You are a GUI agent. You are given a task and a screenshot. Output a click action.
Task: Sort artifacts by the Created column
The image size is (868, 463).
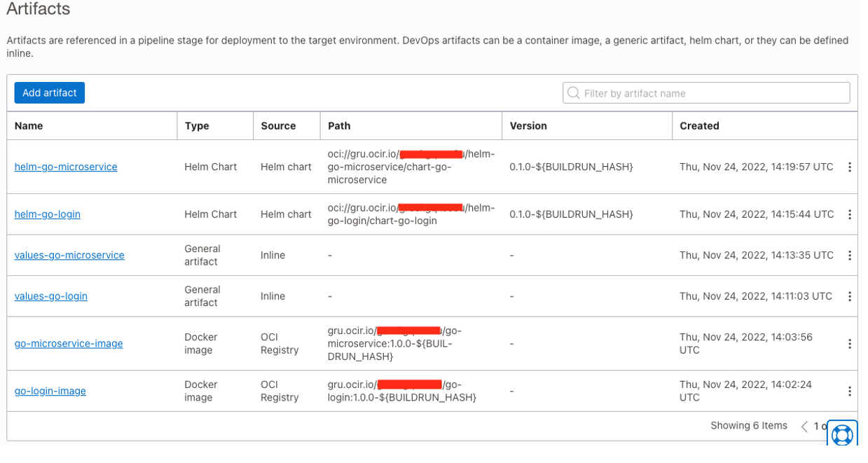coord(698,125)
